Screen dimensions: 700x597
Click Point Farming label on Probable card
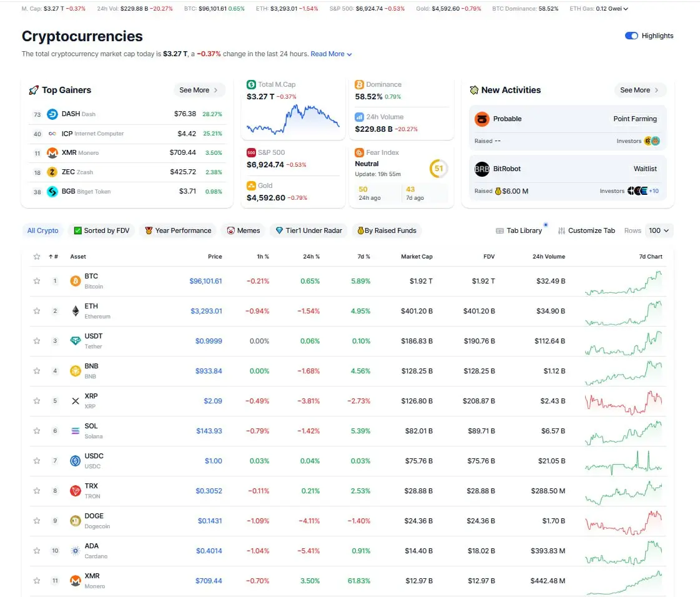pyautogui.click(x=635, y=119)
